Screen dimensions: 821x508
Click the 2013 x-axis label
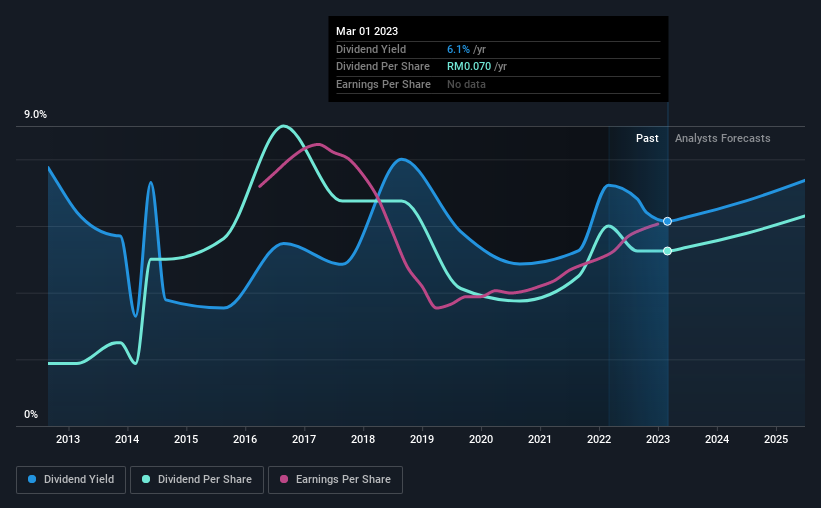[x=68, y=439]
